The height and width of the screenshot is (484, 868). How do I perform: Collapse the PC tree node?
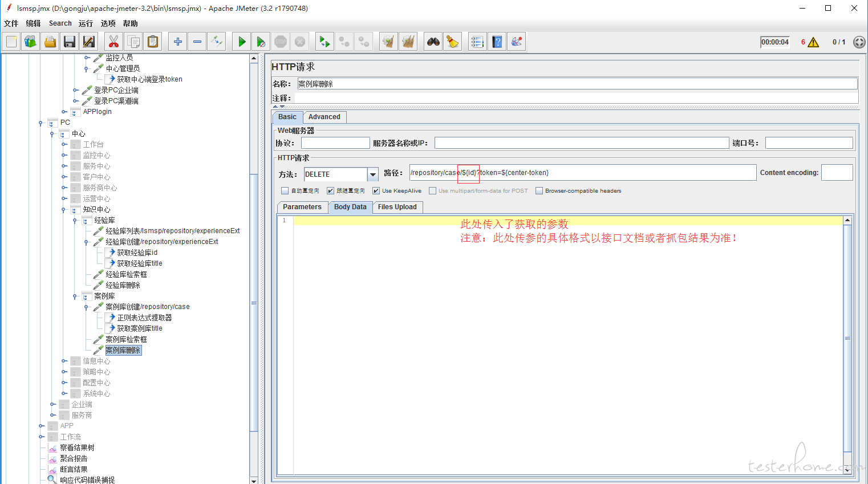coord(41,123)
